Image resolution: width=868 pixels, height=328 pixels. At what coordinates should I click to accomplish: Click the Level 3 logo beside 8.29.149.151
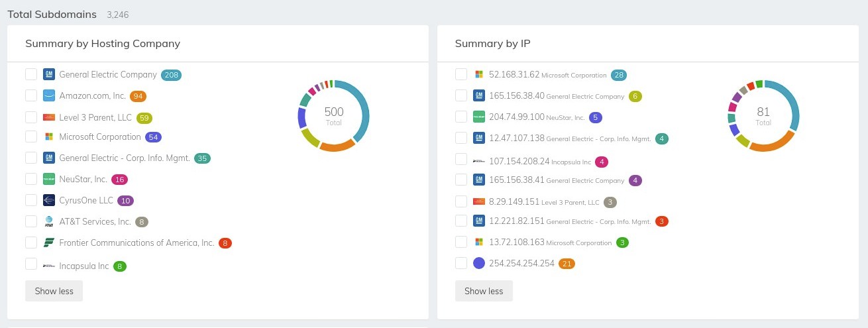[479, 201]
